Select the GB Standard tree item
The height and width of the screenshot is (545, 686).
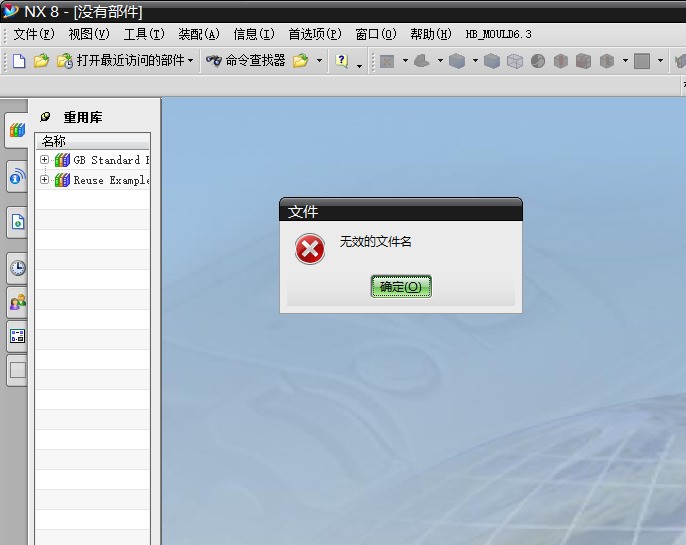tap(102, 160)
